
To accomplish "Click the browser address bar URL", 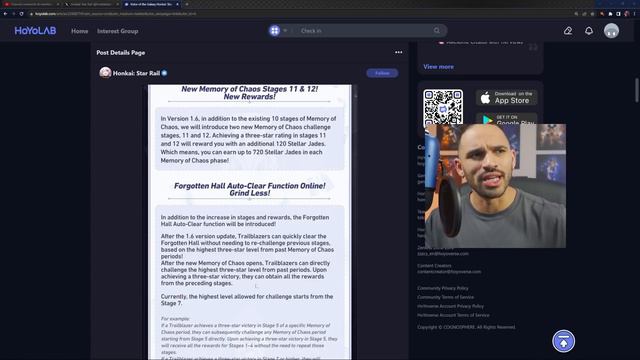I will pos(116,13).
